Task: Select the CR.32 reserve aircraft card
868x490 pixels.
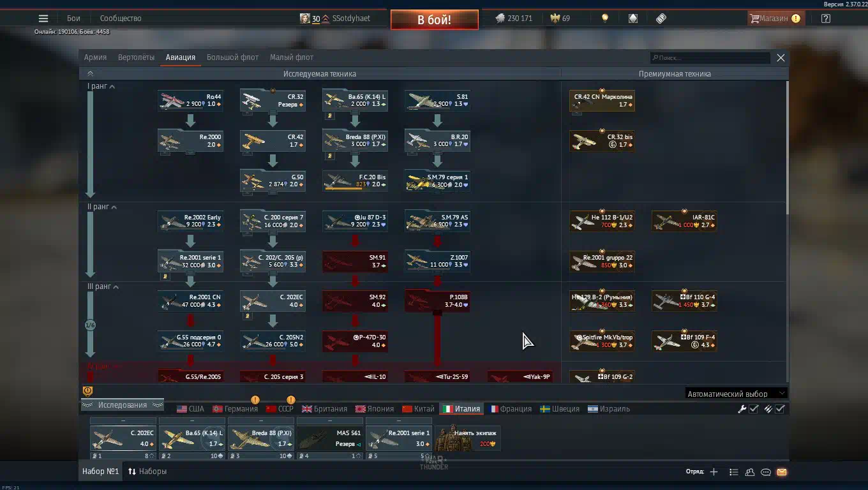Action: [273, 101]
